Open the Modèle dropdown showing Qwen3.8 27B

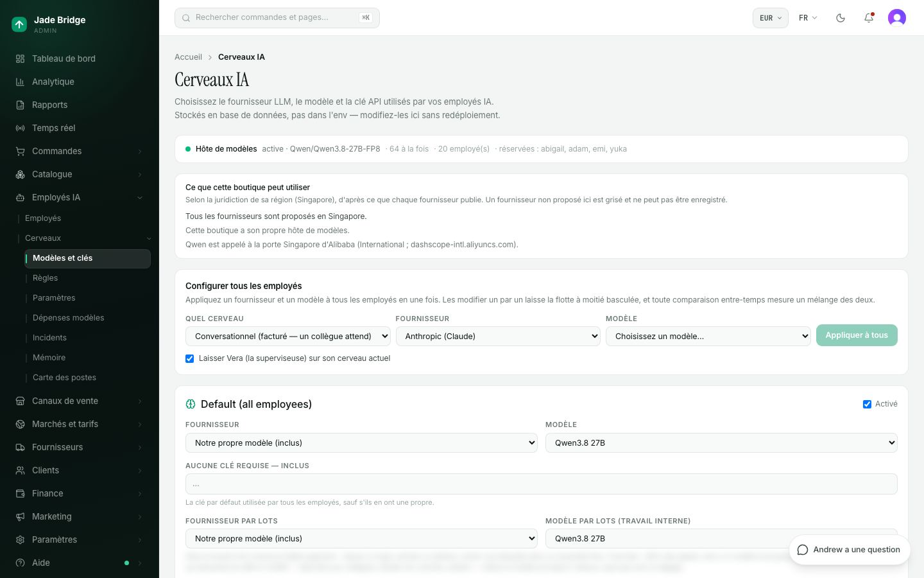pos(721,442)
